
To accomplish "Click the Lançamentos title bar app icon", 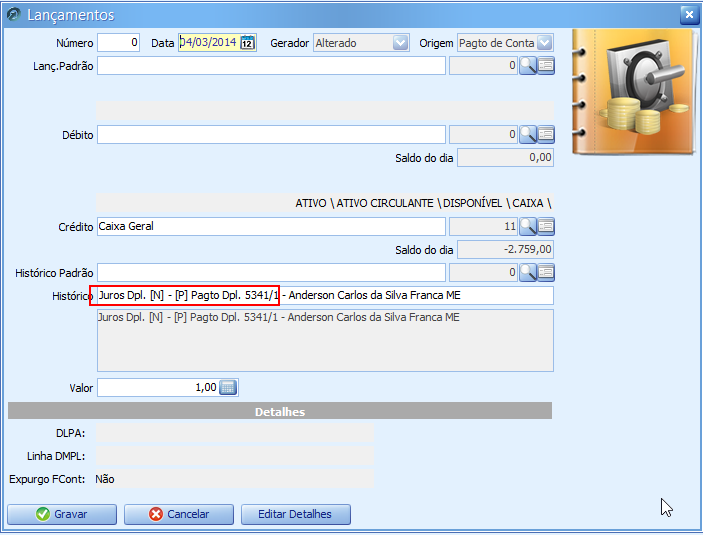I will (x=14, y=14).
